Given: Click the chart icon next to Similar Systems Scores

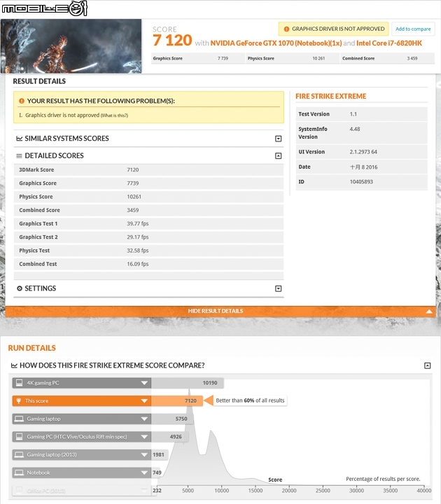Looking at the screenshot, I should (20, 139).
